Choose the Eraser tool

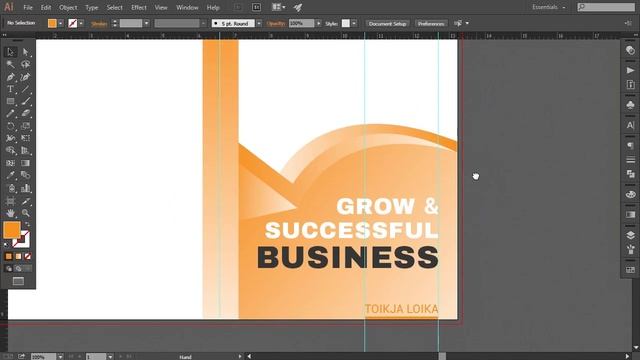(x=26, y=114)
